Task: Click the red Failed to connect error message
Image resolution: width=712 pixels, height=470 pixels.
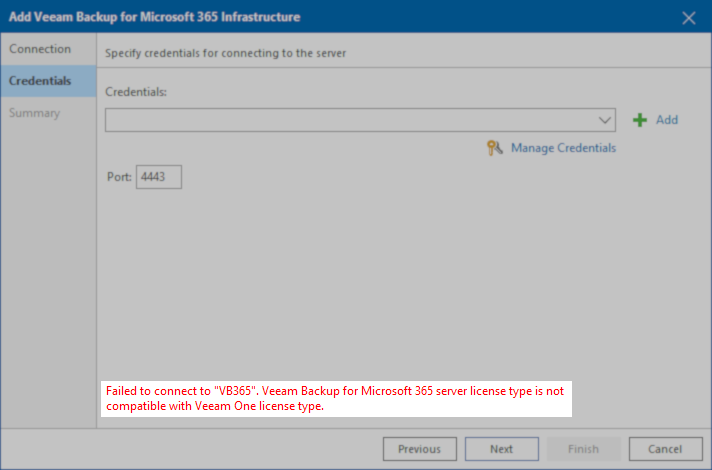Action: coord(335,399)
